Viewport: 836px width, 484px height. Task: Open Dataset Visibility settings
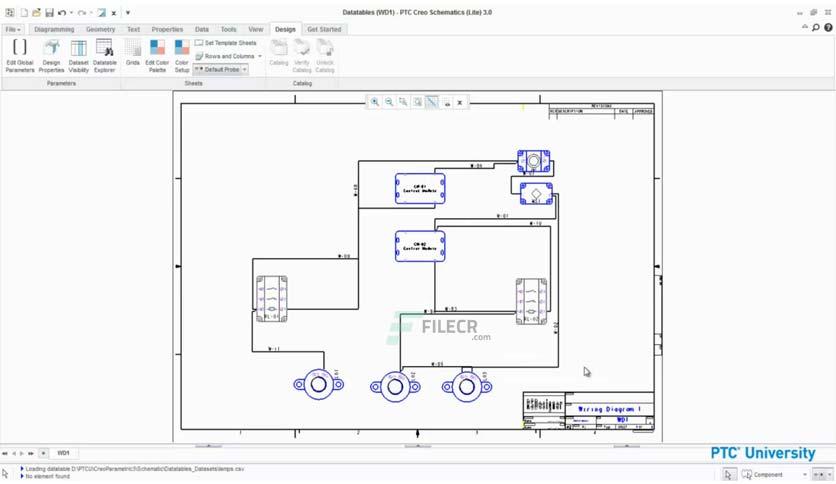[x=78, y=55]
